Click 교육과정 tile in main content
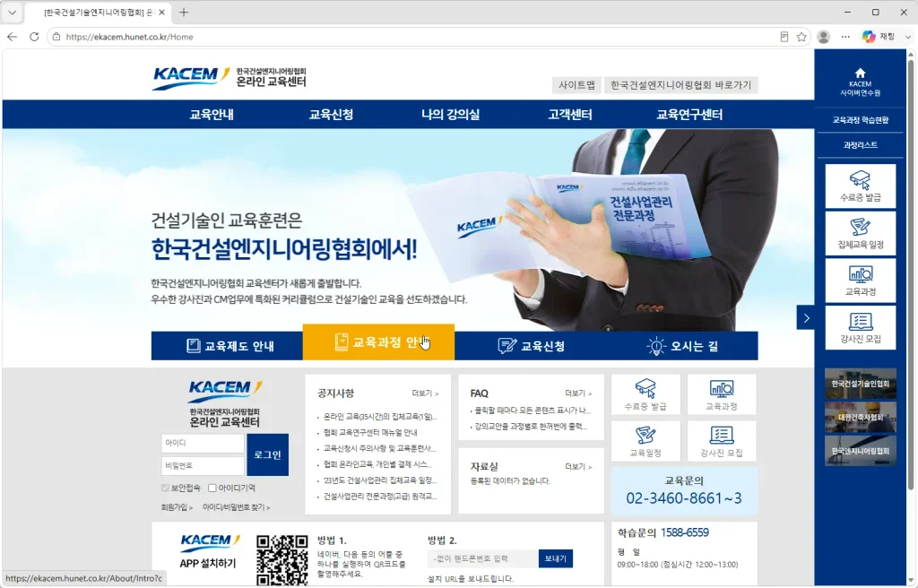918x588 pixels. tap(722, 394)
